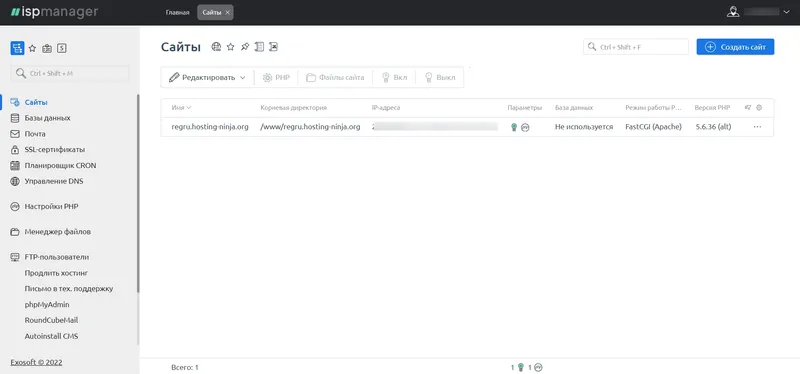Disable site with Выкл toolbar button
This screenshot has width=800, height=374.
[x=440, y=78]
